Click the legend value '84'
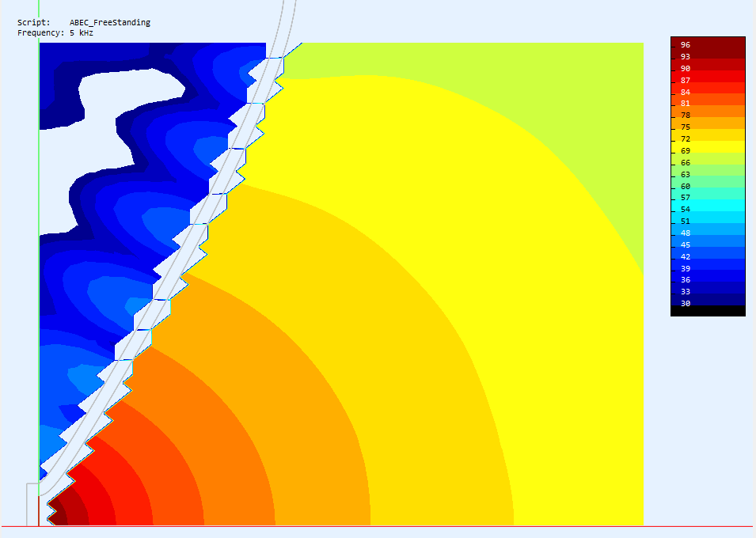 pyautogui.click(x=685, y=92)
